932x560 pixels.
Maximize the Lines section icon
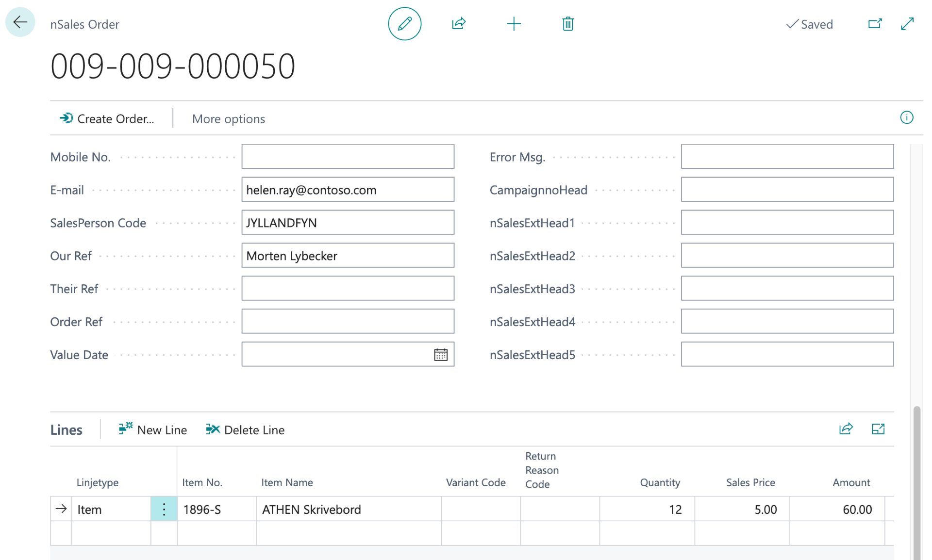878,429
